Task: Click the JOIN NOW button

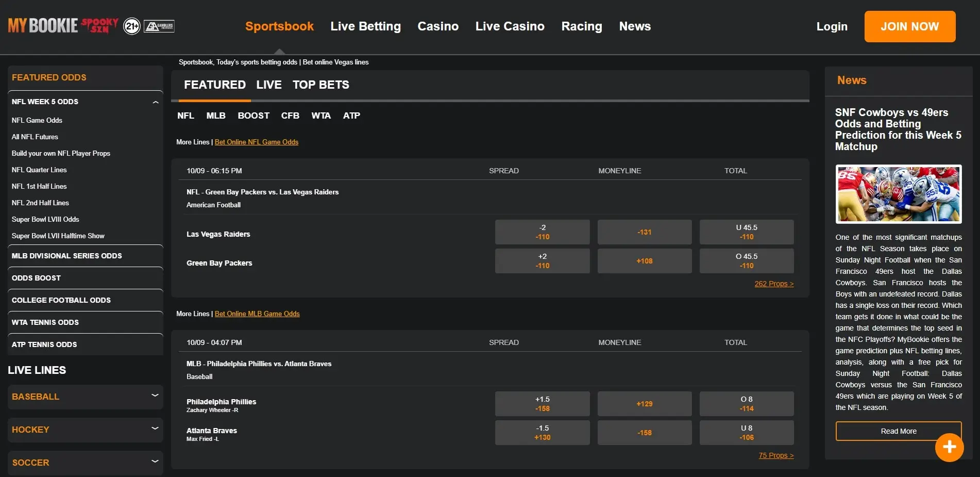Action: [909, 26]
